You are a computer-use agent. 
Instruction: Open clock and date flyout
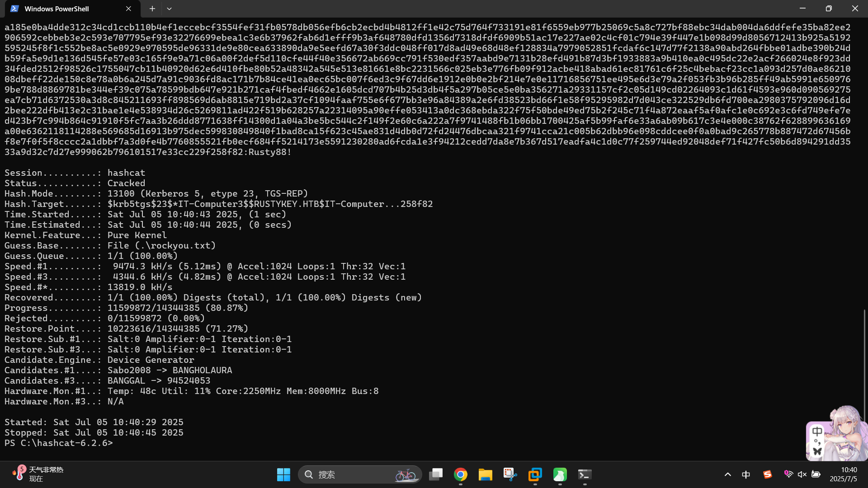click(x=844, y=474)
